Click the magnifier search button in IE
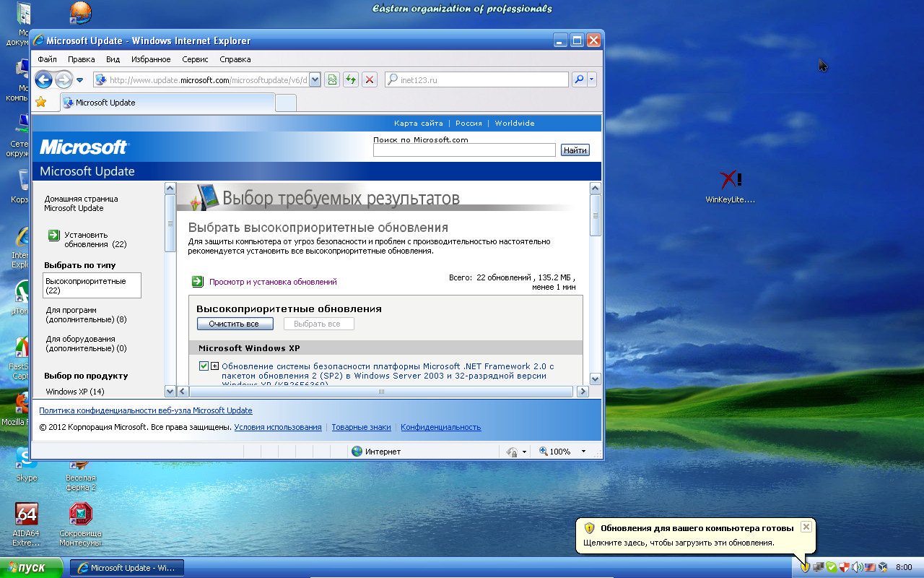Screen dimensions: 924x578 coord(578,79)
